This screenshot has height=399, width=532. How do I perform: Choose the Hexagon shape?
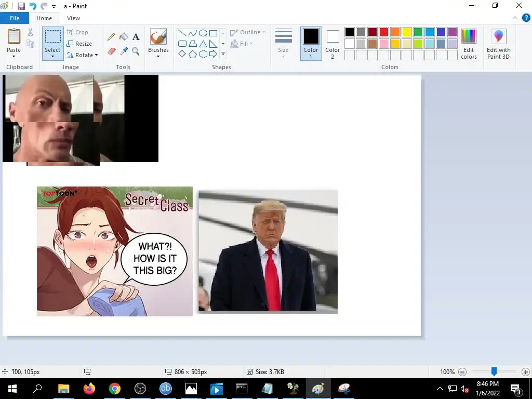coord(203,54)
